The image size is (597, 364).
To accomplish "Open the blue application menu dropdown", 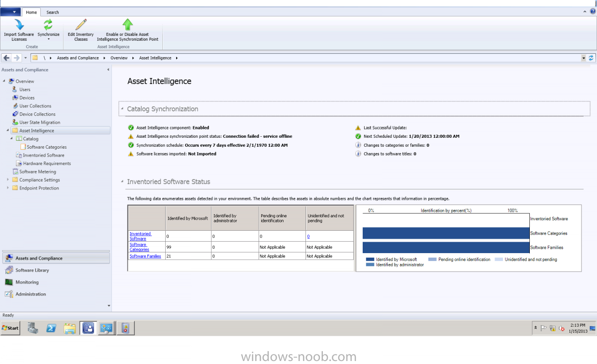I will [10, 12].
